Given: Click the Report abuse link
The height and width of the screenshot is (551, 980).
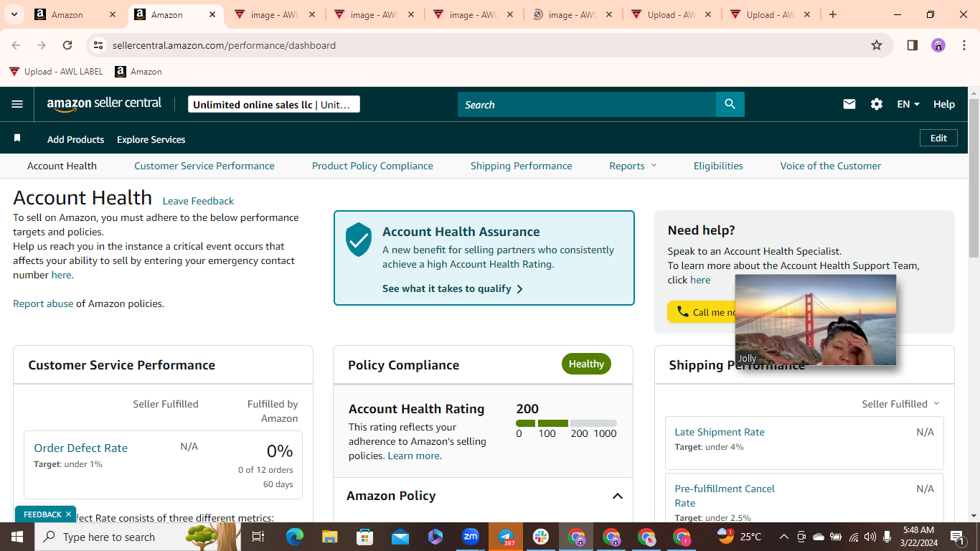Looking at the screenshot, I should [x=43, y=303].
